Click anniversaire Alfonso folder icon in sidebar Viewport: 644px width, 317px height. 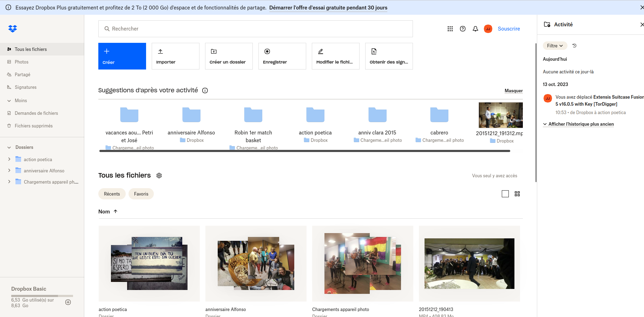pos(18,171)
